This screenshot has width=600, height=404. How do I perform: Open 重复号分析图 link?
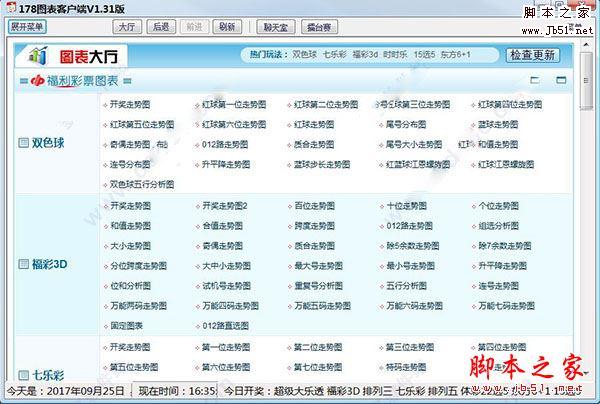[x=318, y=286]
